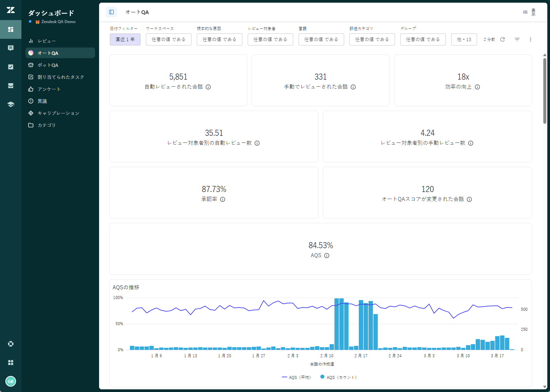Open the conversations icon in left rail

11,48
